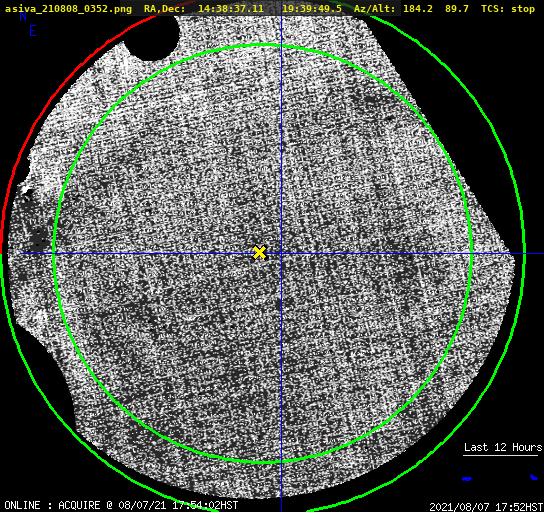Select the left blue mark under Last 12 Hours
This screenshot has height=512, width=544.
point(467,479)
